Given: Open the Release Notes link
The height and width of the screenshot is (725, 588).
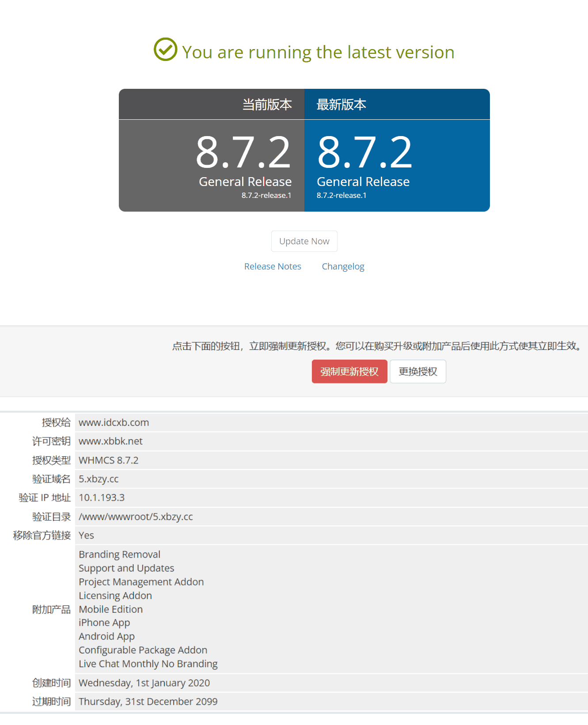Looking at the screenshot, I should (273, 266).
